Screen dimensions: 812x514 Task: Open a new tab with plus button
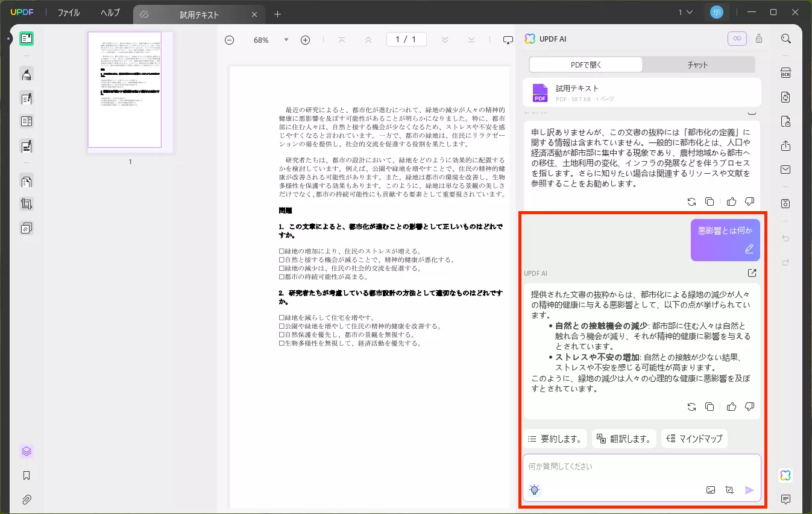[x=277, y=14]
